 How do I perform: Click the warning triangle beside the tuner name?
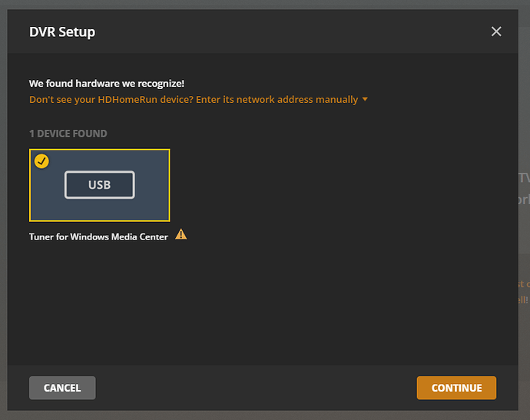pos(181,235)
